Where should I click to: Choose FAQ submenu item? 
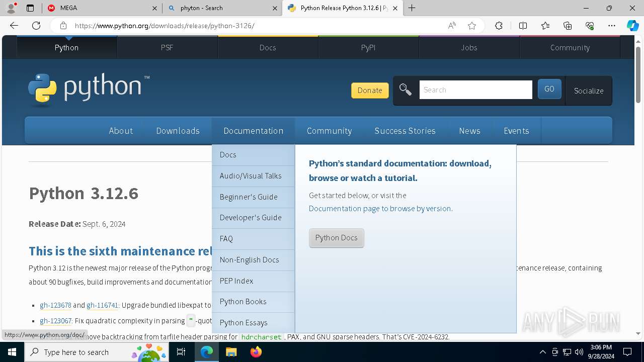point(254,239)
